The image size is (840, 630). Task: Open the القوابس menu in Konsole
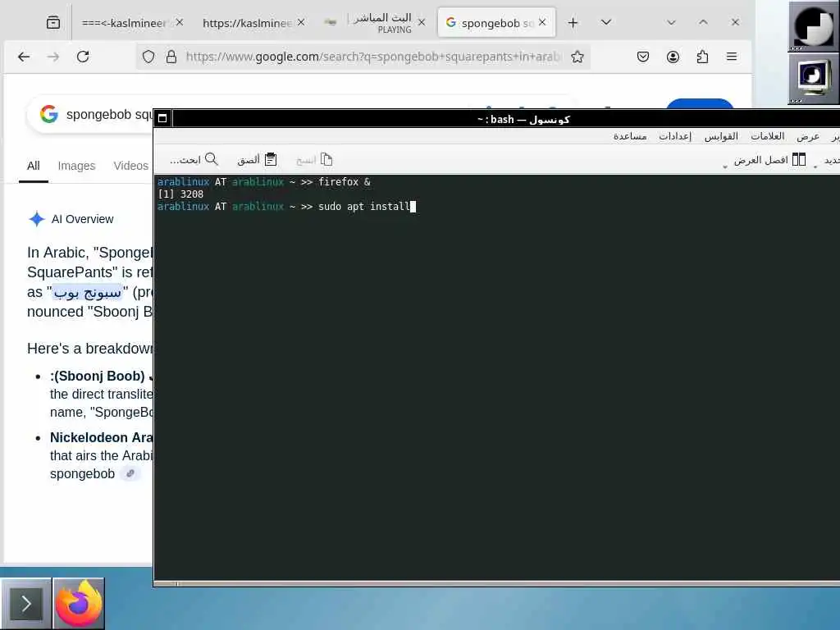click(x=721, y=136)
